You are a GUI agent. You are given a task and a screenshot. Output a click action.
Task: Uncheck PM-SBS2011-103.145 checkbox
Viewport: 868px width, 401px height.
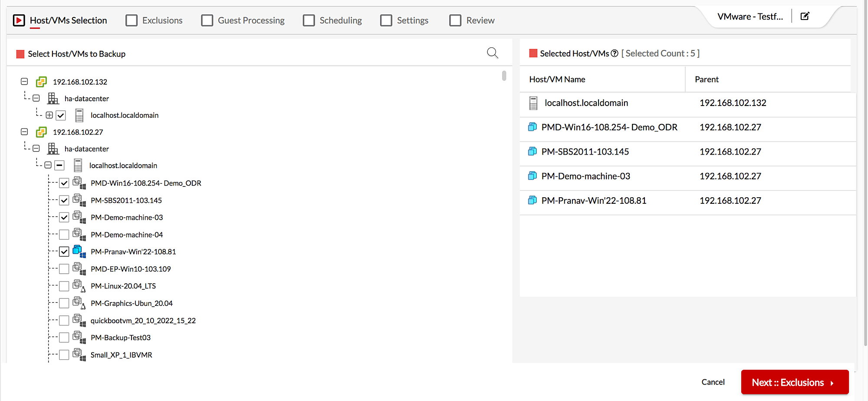click(64, 200)
